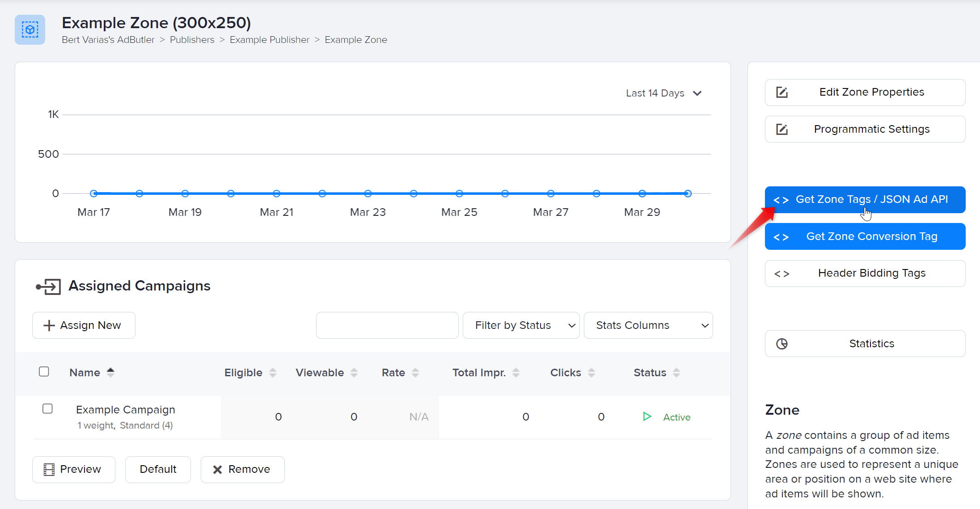Click the Assigned Campaigns arrow icon
Viewport: 980px width, 509px height.
tap(48, 286)
